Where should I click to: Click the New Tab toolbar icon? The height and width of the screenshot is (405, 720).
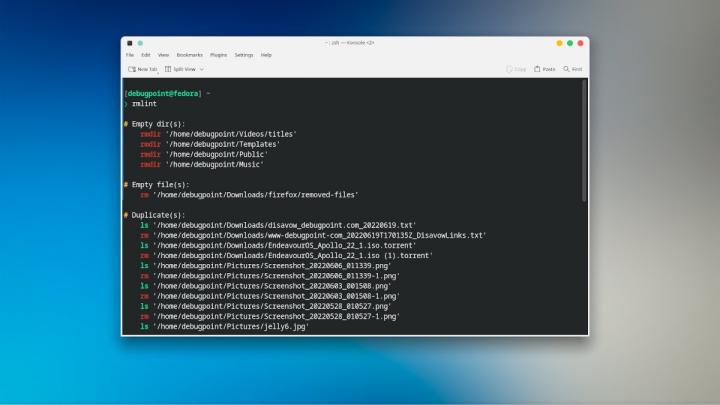click(x=142, y=69)
